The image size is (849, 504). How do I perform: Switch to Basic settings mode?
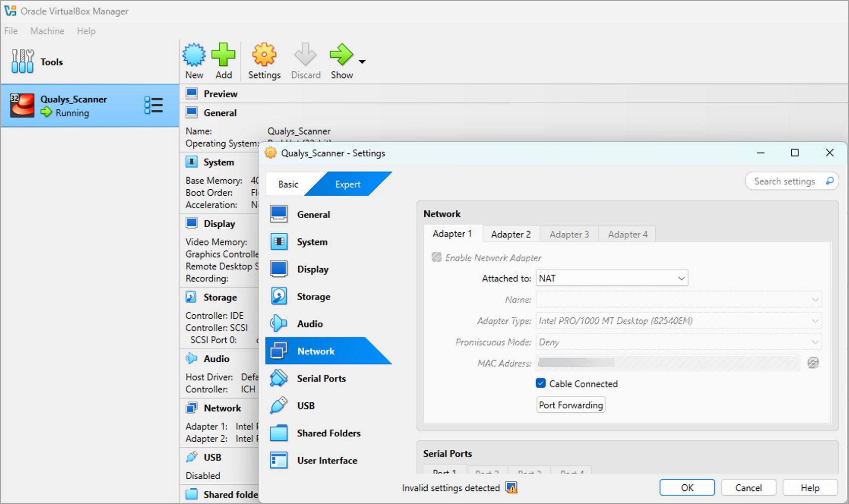coord(288,184)
